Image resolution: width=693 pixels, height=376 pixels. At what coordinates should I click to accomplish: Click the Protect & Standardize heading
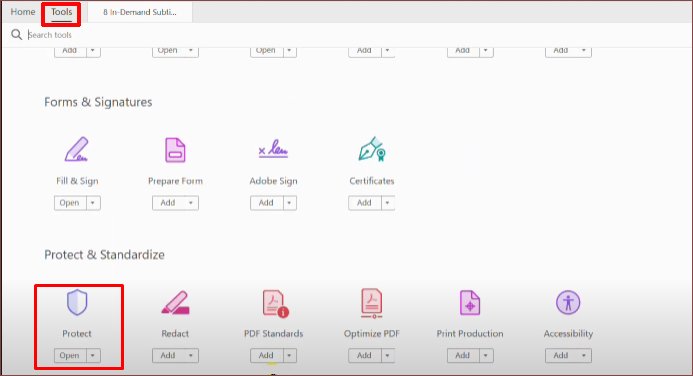pos(104,254)
